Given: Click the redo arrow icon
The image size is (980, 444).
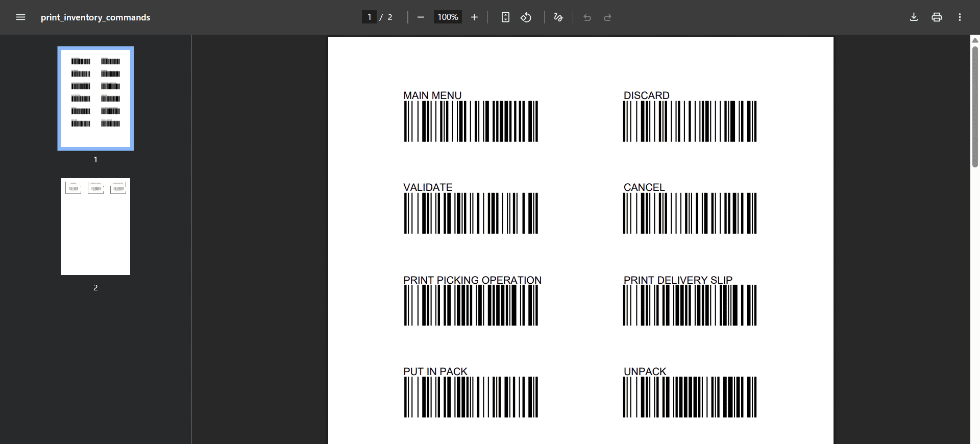Looking at the screenshot, I should click(x=607, y=17).
